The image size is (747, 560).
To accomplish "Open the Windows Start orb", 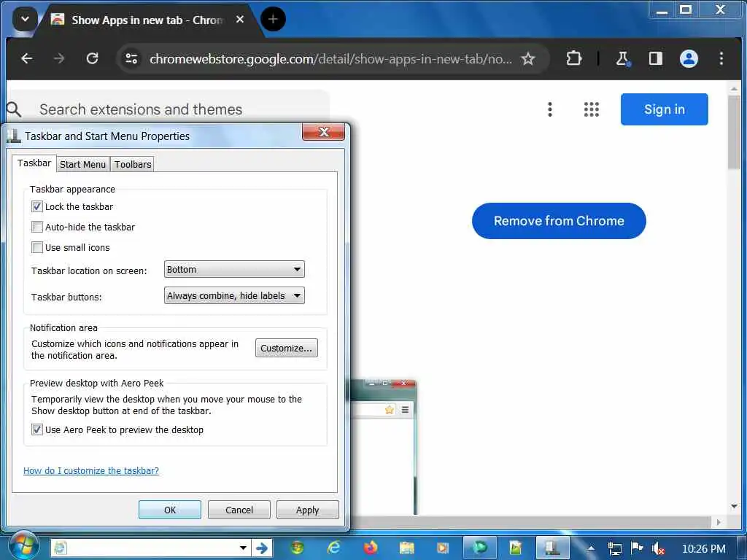I will pos(24,547).
